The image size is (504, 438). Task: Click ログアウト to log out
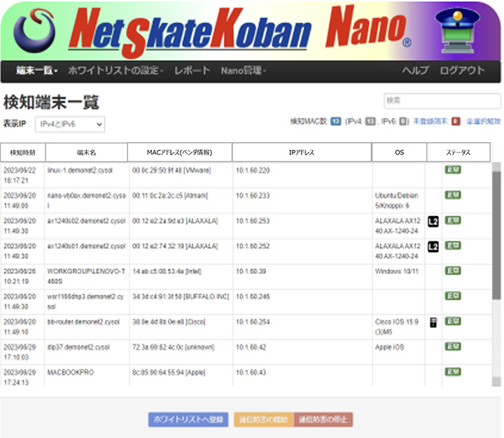[x=462, y=70]
